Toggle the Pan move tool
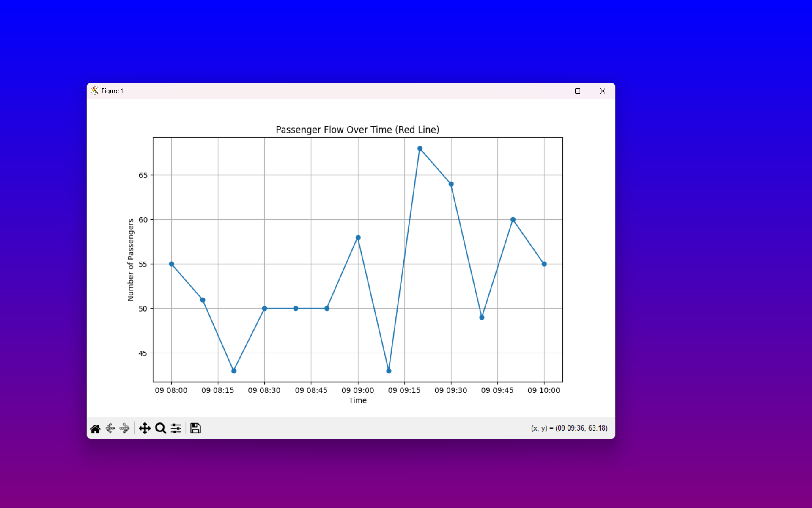 click(x=145, y=428)
